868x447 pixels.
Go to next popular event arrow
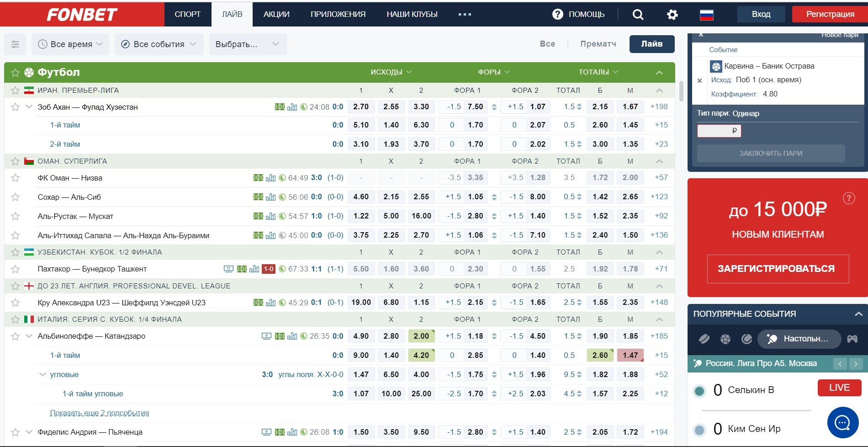(x=856, y=364)
